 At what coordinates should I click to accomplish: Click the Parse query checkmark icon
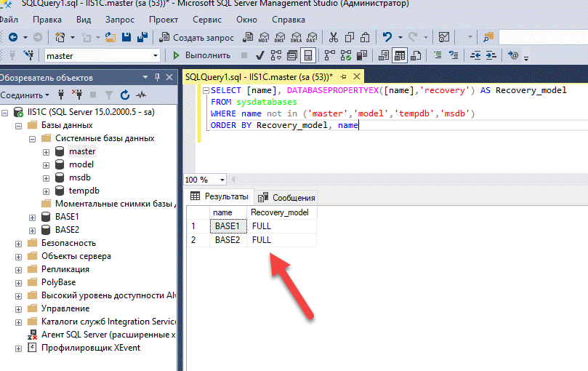pyautogui.click(x=259, y=55)
